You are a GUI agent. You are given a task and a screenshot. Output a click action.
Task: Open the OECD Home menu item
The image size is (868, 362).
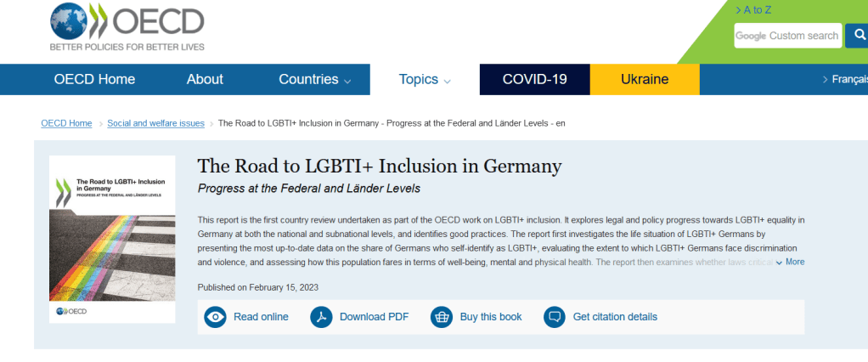tap(94, 80)
